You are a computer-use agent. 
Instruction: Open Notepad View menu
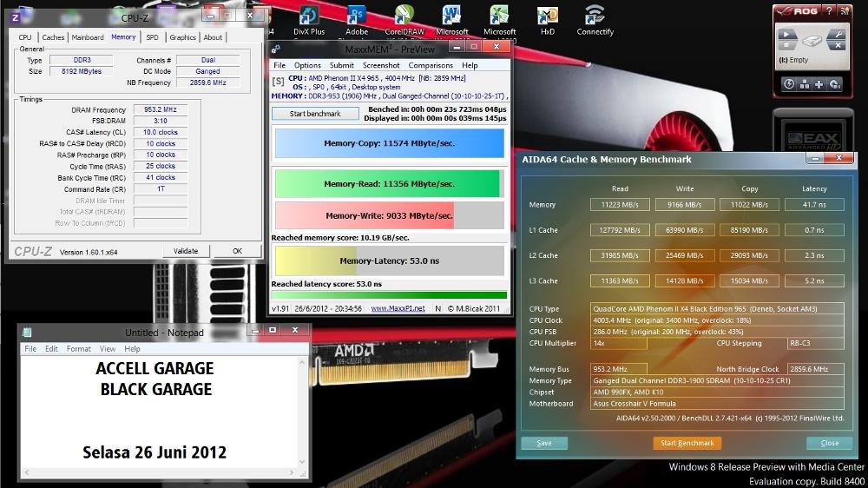click(108, 348)
